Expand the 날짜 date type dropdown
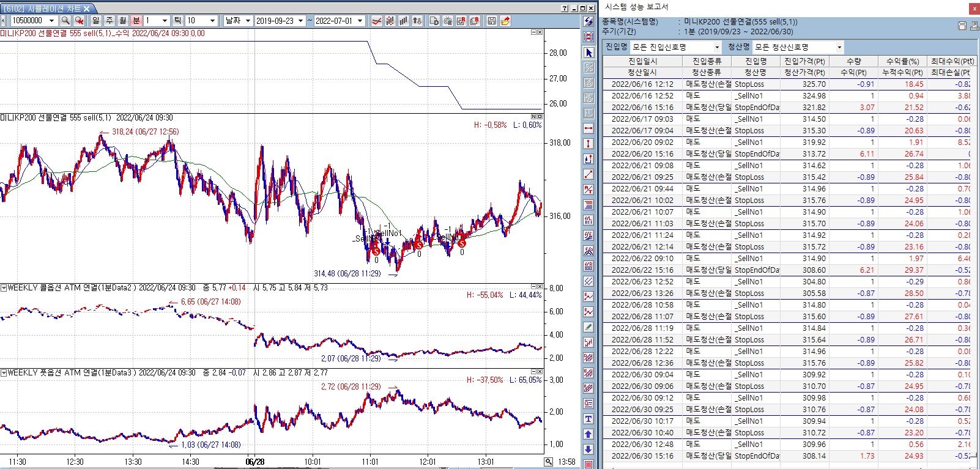This screenshot has width=980, height=469. pos(248,21)
